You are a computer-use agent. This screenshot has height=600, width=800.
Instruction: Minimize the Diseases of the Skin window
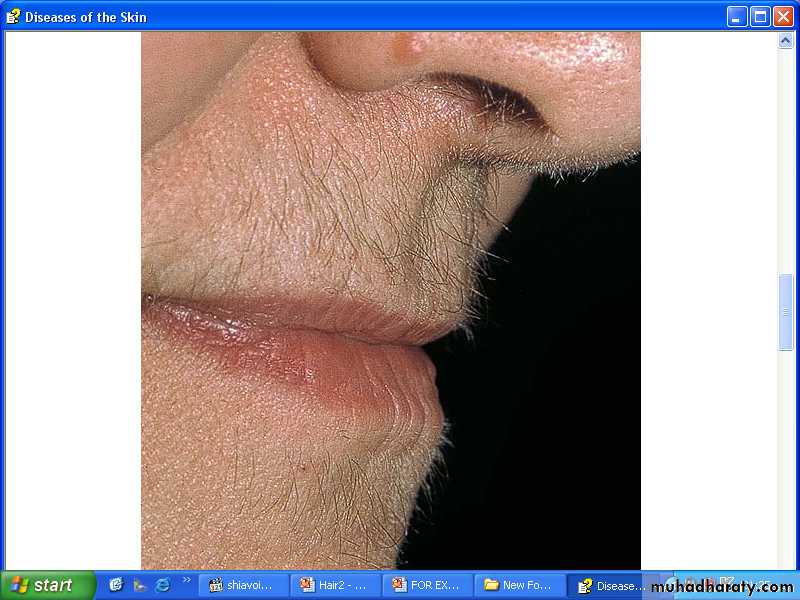pyautogui.click(x=737, y=16)
